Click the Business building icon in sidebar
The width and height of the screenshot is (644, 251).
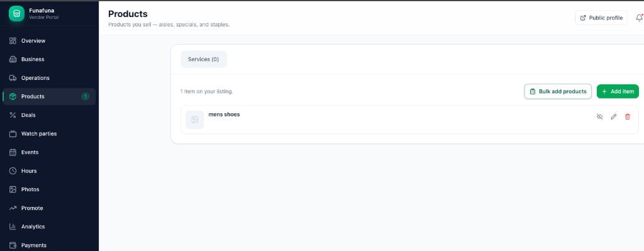pos(13,59)
